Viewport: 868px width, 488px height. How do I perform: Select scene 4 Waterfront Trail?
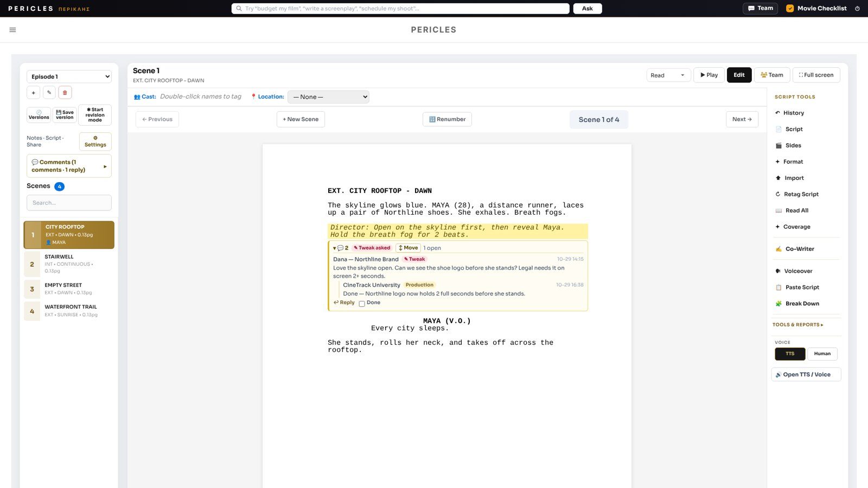[69, 311]
